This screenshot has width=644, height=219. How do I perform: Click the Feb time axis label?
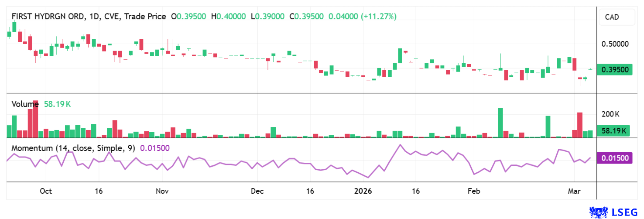[473, 192]
